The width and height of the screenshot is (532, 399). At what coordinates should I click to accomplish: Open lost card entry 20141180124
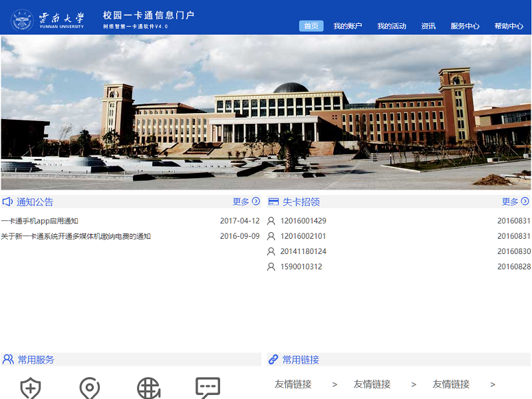point(303,251)
